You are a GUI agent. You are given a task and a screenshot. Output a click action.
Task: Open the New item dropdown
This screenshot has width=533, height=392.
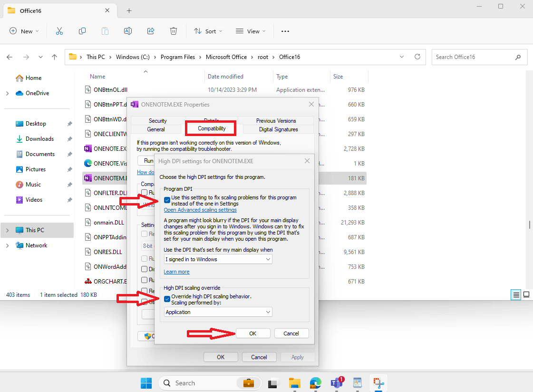[x=24, y=31]
